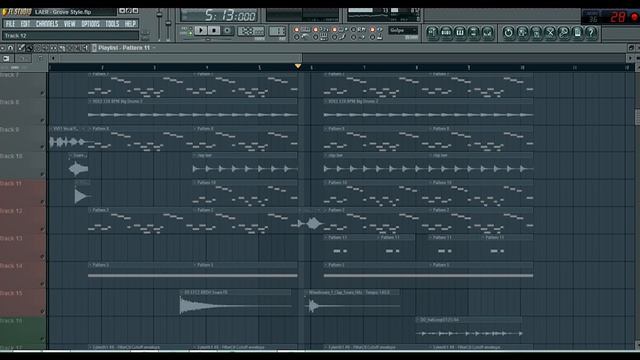The height and width of the screenshot is (360, 640).
Task: Toggle mute dot on Track 13
Action: tap(42, 256)
